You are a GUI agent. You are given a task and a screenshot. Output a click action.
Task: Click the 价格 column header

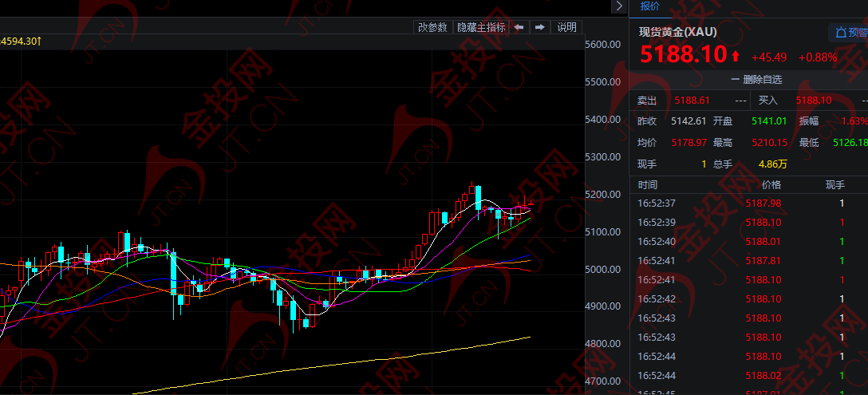771,184
